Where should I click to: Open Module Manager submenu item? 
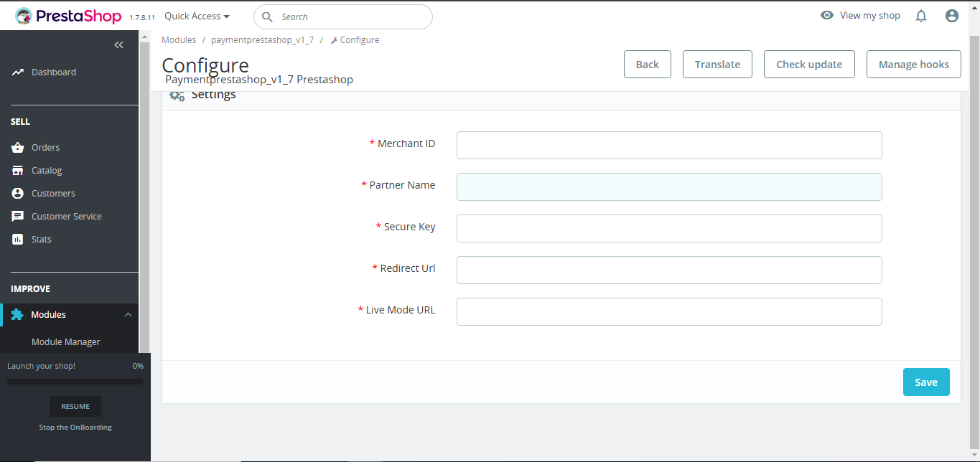point(66,342)
